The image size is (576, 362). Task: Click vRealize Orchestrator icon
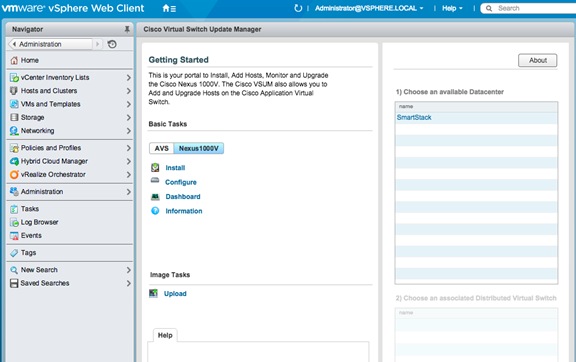14,175
